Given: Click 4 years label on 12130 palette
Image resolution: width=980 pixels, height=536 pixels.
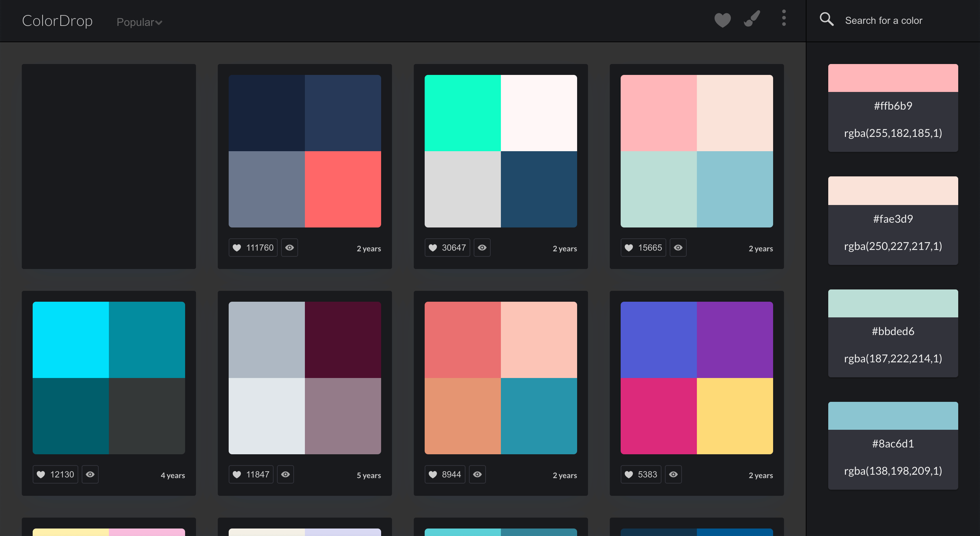Looking at the screenshot, I should point(173,475).
